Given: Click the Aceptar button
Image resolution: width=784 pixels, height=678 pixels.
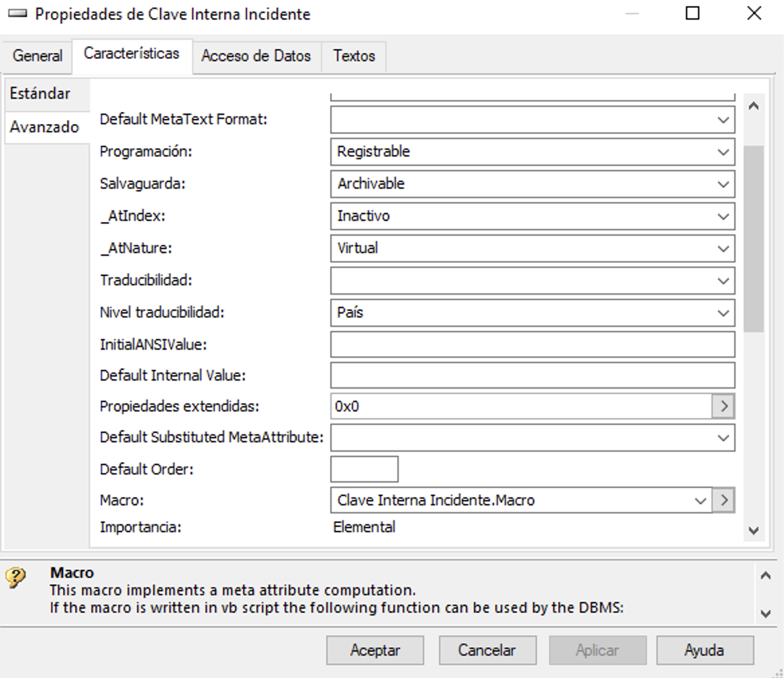Looking at the screenshot, I should 375,650.
